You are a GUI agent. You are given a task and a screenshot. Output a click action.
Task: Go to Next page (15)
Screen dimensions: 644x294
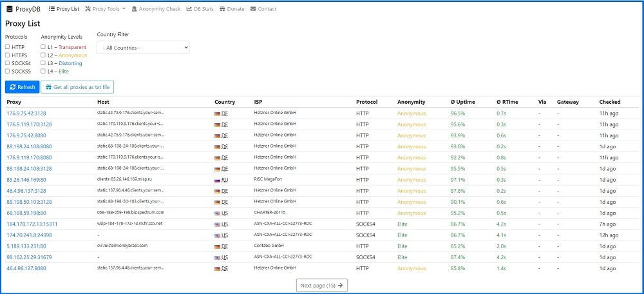322,286
